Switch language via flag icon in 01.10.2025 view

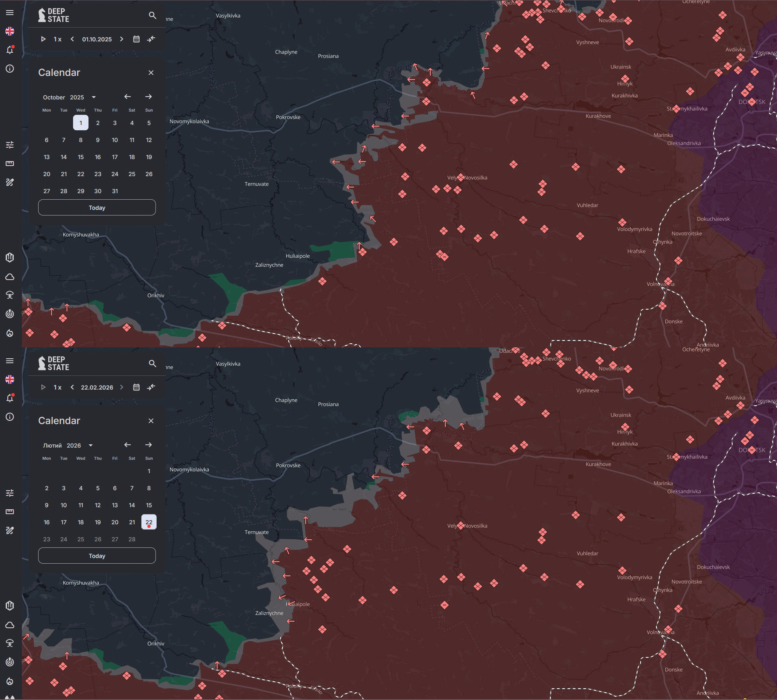click(10, 31)
